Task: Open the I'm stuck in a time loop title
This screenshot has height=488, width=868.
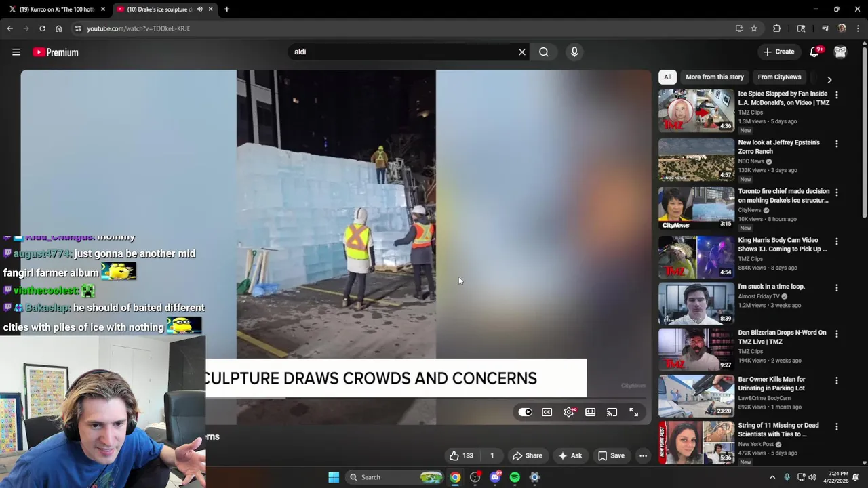Action: (x=772, y=287)
